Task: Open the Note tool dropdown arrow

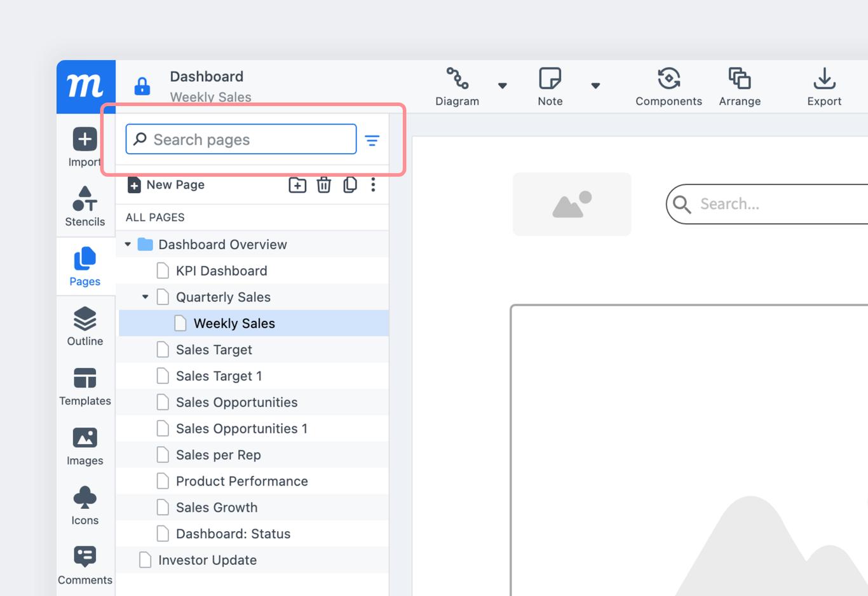Action: pyautogui.click(x=595, y=86)
